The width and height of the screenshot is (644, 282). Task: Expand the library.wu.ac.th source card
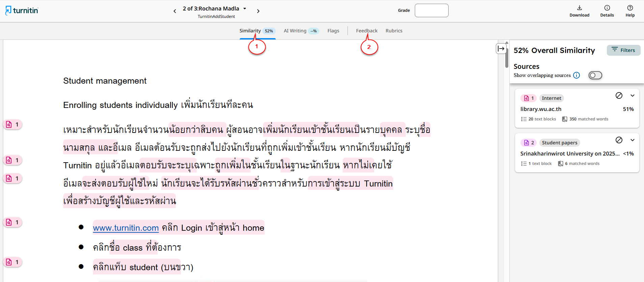[x=632, y=95]
